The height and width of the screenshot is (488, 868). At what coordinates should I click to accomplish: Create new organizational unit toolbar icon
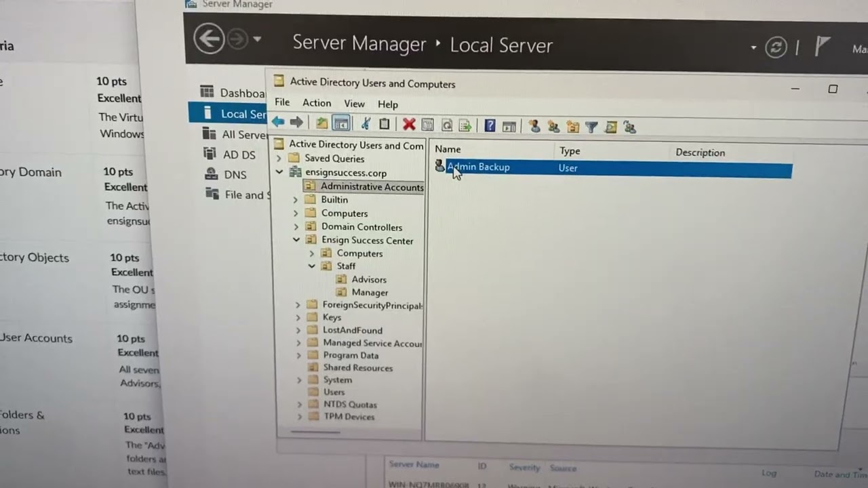coord(573,127)
